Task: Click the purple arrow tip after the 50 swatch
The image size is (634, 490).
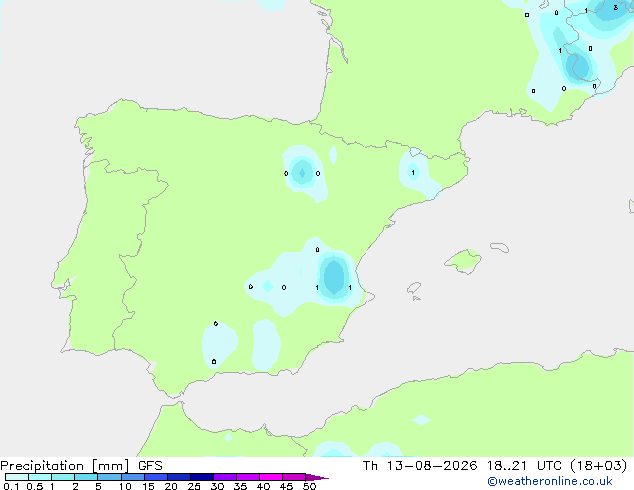Action: tap(317, 477)
